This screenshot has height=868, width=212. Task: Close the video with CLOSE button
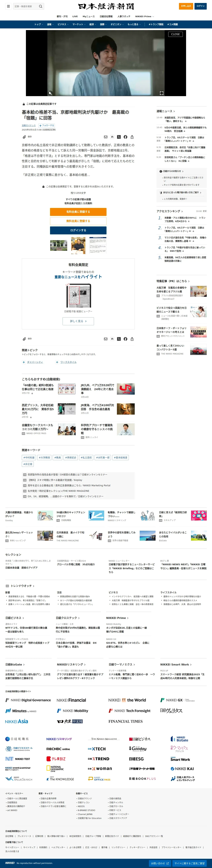[175, 34]
